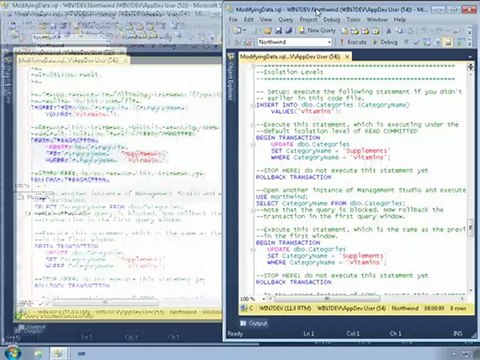Click the Cut scissors icon

pyautogui.click(x=389, y=31)
